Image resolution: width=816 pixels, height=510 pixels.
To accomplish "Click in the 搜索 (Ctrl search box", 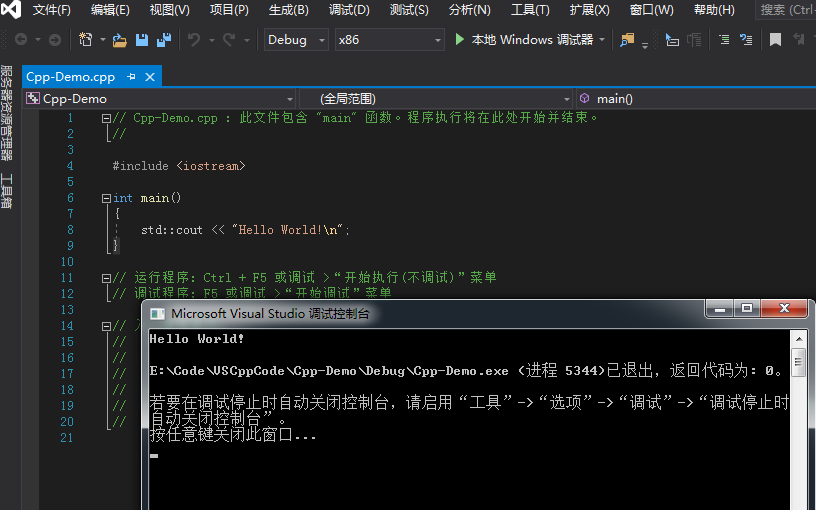I will tap(786, 10).
